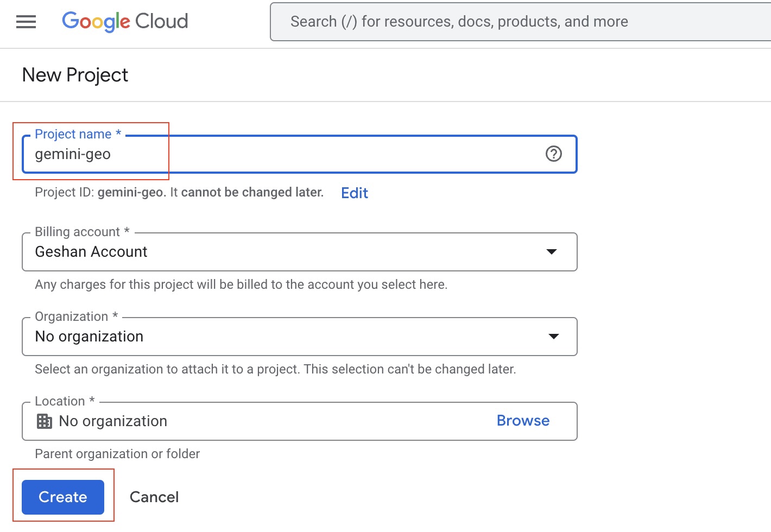This screenshot has height=532, width=771.
Task: Click the Google Cloud logo
Action: [x=124, y=22]
